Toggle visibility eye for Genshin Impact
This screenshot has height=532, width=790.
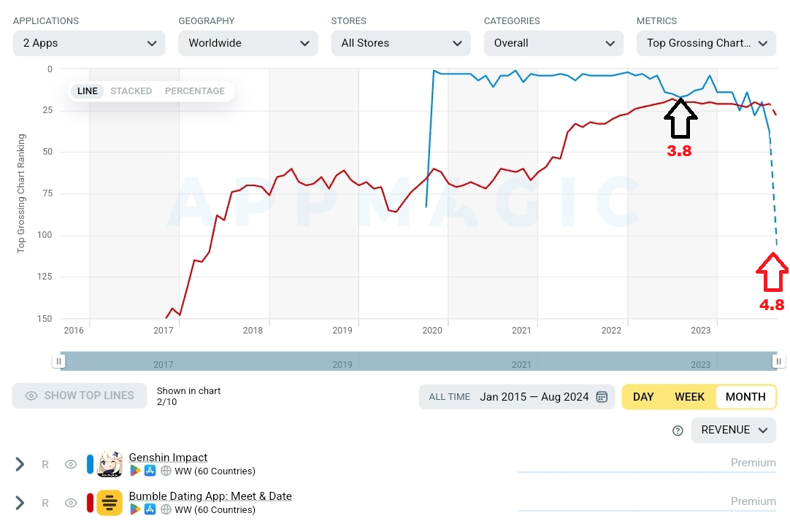point(71,464)
